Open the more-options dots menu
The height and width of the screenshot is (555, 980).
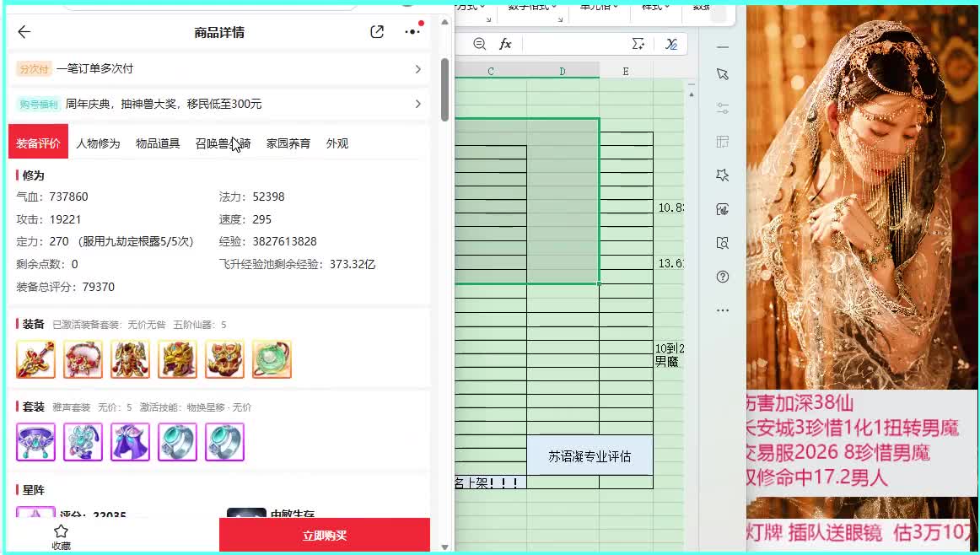[x=413, y=30]
